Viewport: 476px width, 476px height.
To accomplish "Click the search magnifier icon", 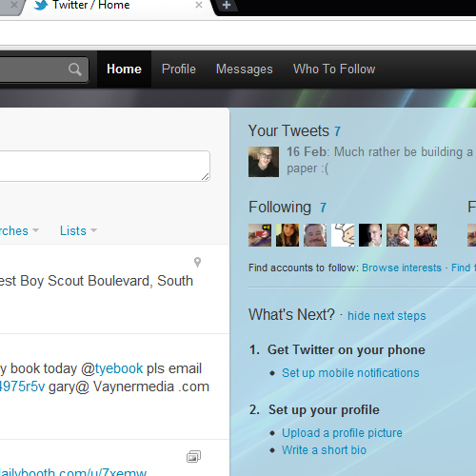I will click(x=75, y=69).
